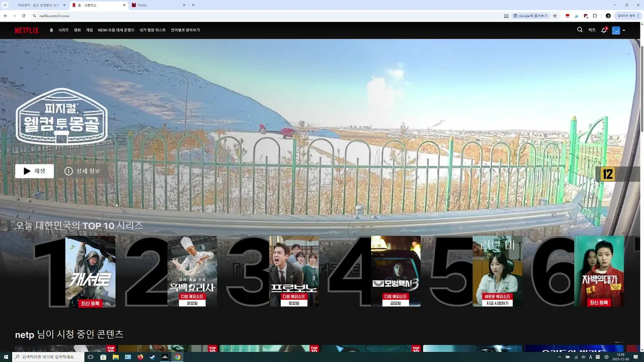Go back with the browser back arrow
Image resolution: width=644 pixels, height=362 pixels.
coord(6,16)
